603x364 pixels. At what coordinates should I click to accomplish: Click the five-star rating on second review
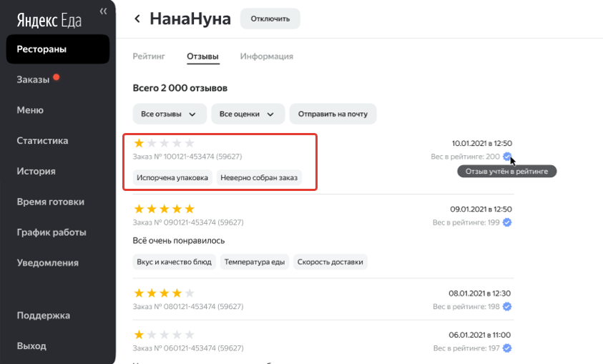164,209
